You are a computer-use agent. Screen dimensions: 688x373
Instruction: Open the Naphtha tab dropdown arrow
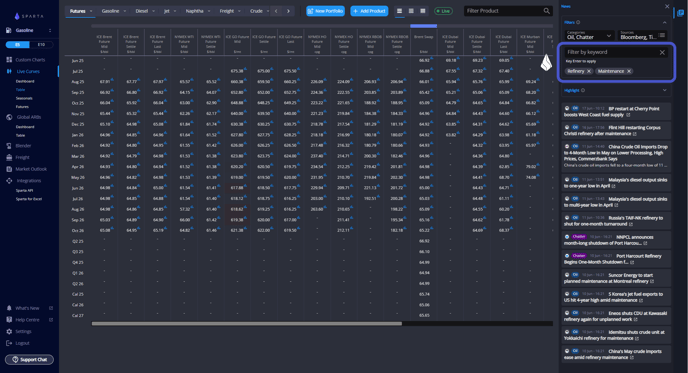209,11
